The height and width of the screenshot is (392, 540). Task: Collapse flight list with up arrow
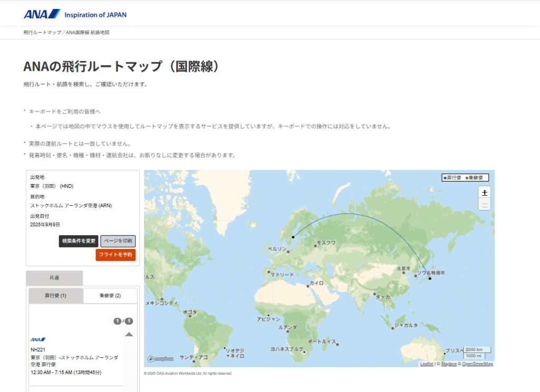click(x=129, y=334)
